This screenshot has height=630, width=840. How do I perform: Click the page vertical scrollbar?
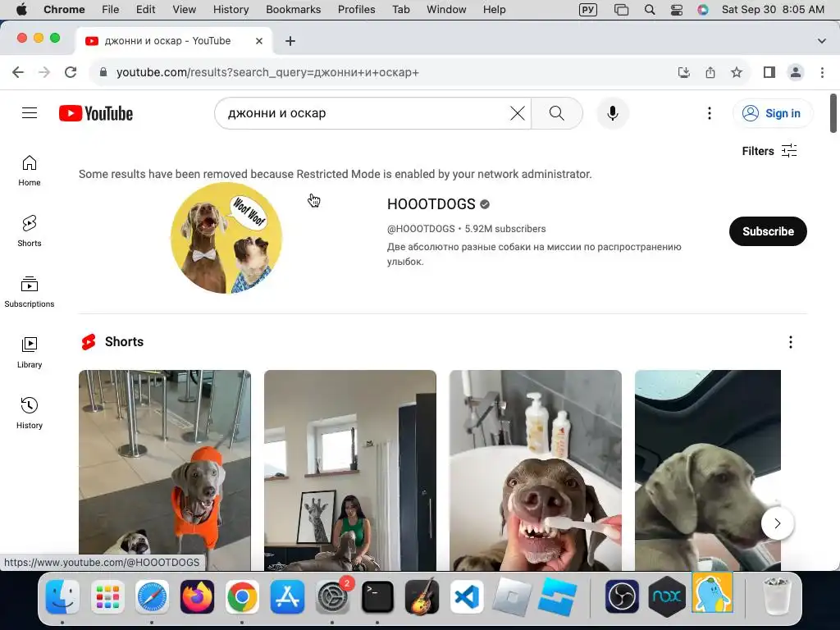click(833, 113)
